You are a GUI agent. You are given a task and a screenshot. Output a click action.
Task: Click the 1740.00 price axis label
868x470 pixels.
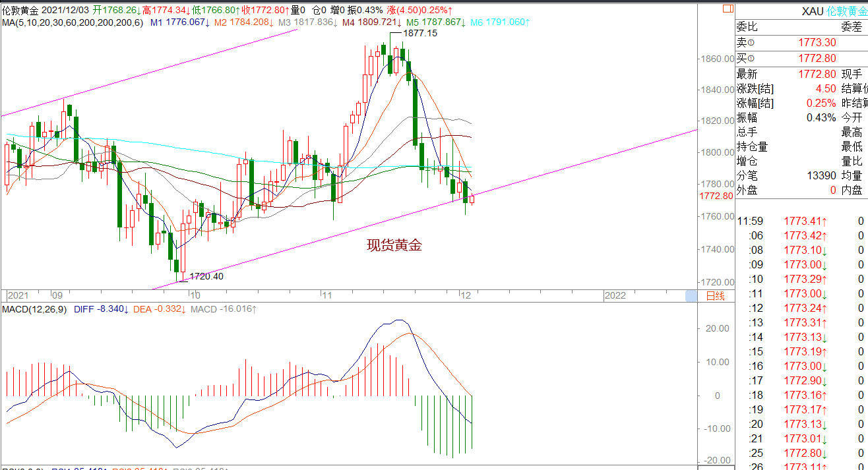click(718, 249)
